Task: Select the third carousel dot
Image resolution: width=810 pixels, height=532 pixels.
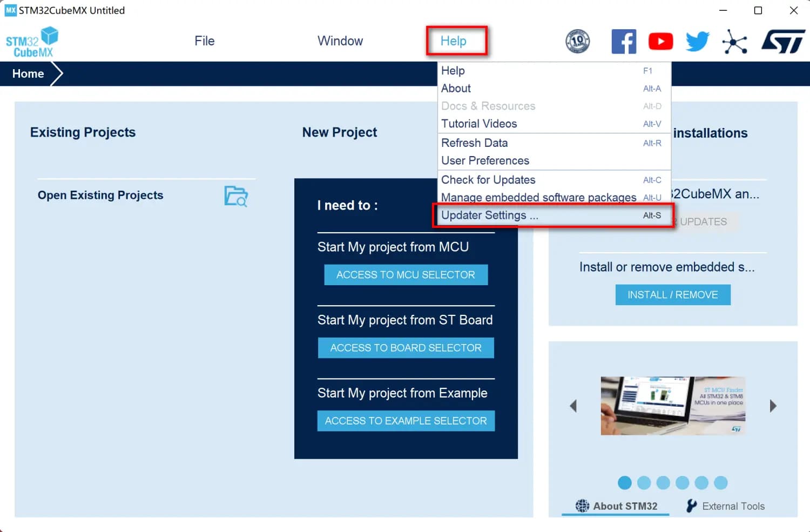Action: click(x=663, y=483)
